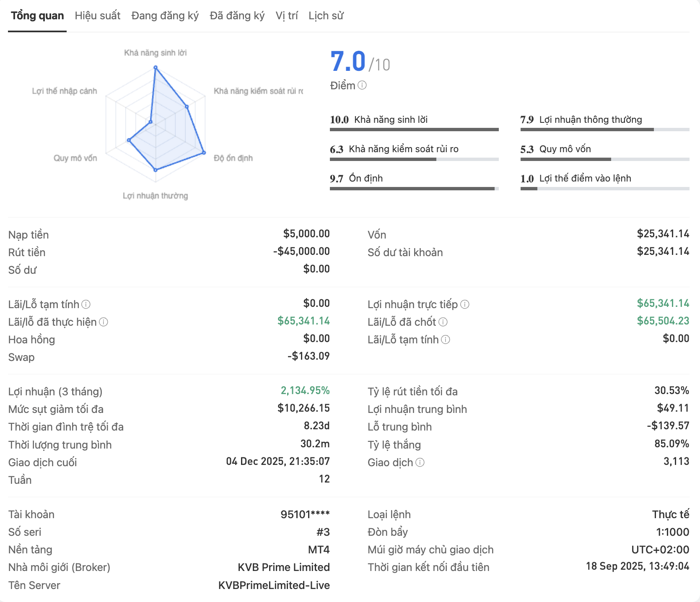
Task: Click Tỷ lệ rút tiền tối đa 30.53%
Action: [x=672, y=390]
